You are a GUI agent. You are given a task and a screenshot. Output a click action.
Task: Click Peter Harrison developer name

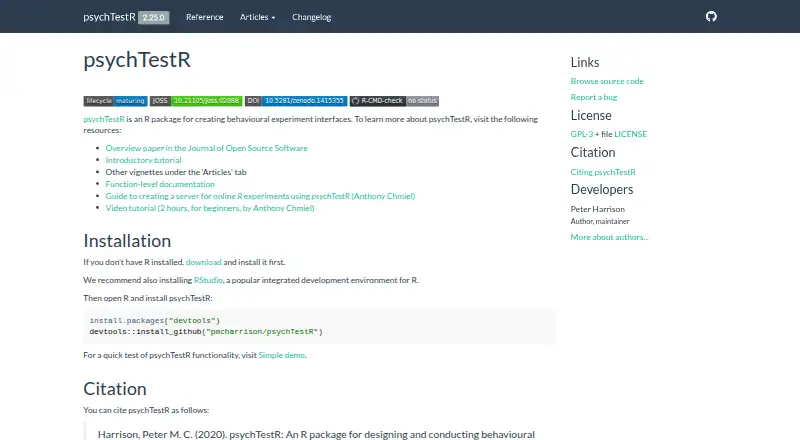click(597, 209)
